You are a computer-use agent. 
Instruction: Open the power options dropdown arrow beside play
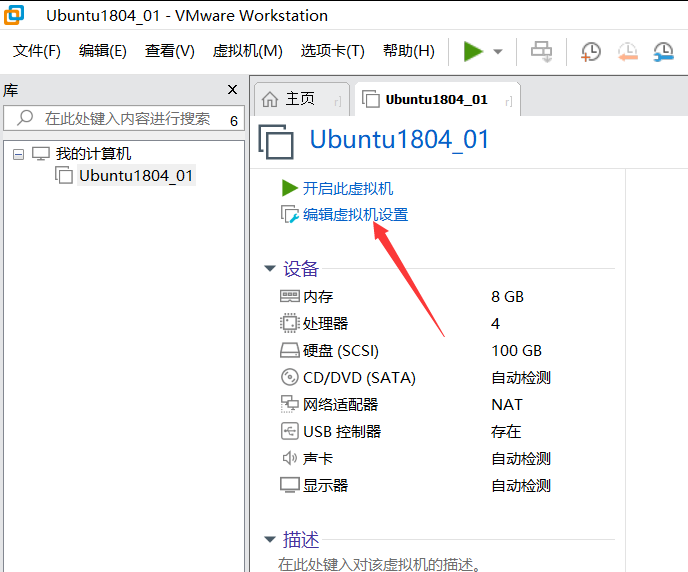point(498,52)
